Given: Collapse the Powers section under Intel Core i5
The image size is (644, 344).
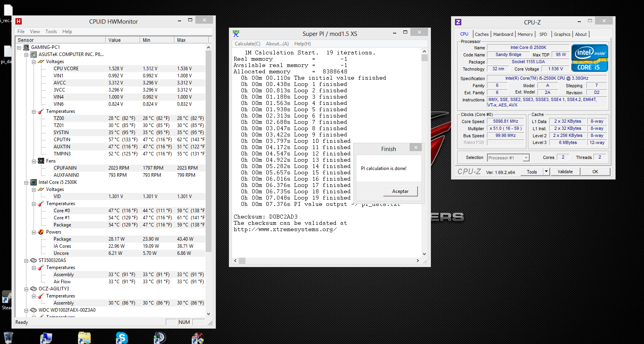Looking at the screenshot, I should click(34, 232).
